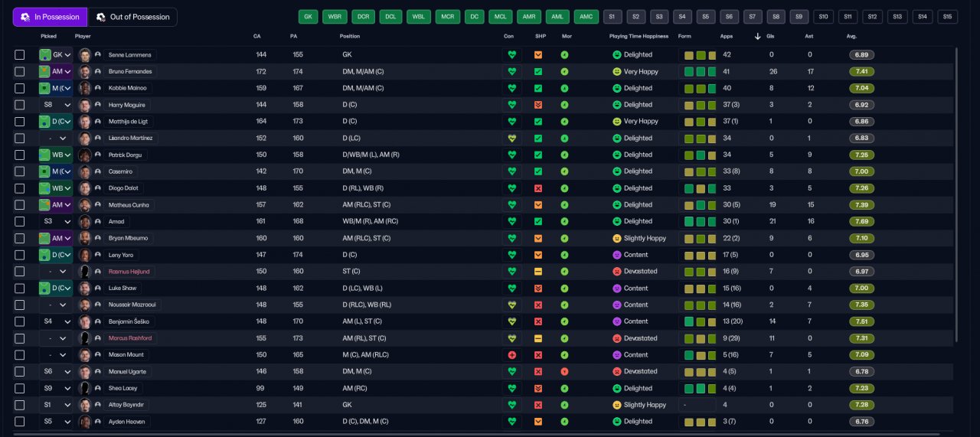Image resolution: width=980 pixels, height=437 pixels.
Task: Click the GK position slot button
Action: tap(309, 17)
